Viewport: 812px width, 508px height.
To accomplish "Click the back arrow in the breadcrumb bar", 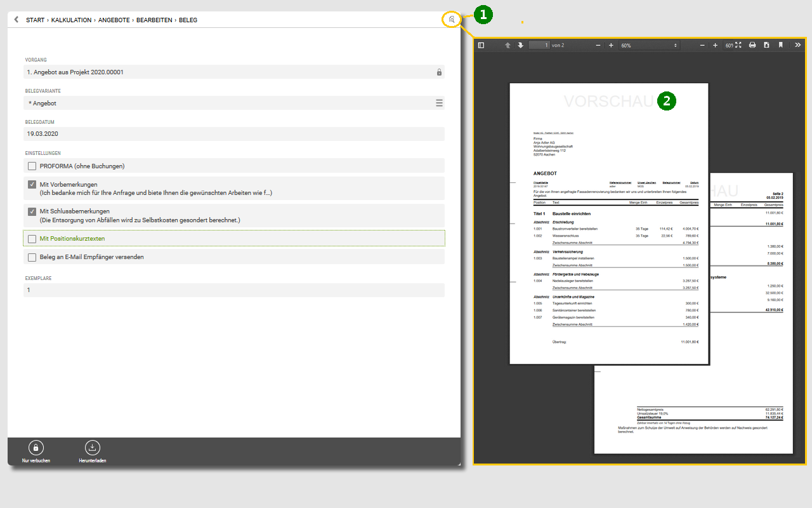I will pos(16,20).
